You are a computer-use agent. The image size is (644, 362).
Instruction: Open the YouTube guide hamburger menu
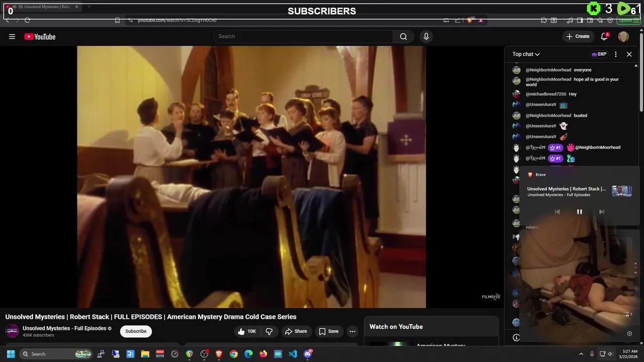pos(12,36)
